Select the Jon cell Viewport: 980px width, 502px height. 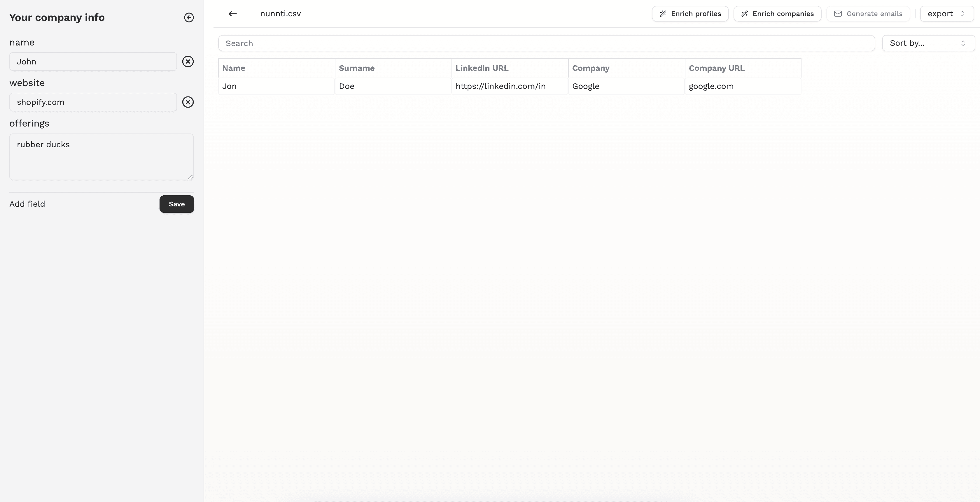coord(276,86)
